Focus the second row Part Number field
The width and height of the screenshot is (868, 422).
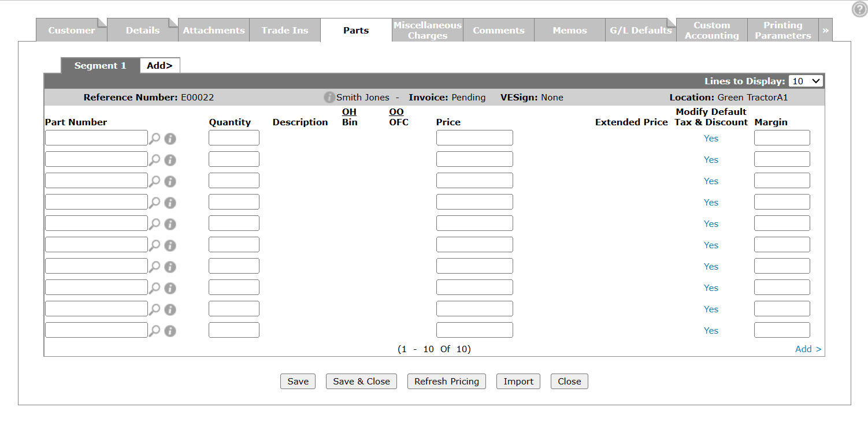[97, 159]
